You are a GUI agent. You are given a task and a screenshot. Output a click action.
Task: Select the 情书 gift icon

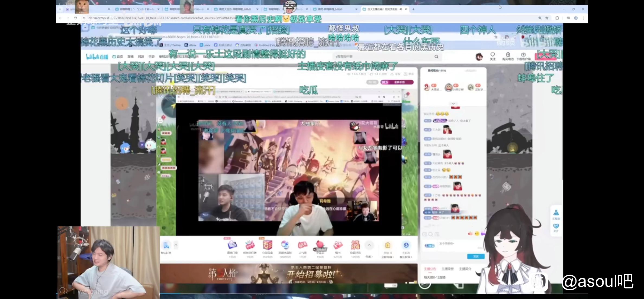click(x=338, y=245)
